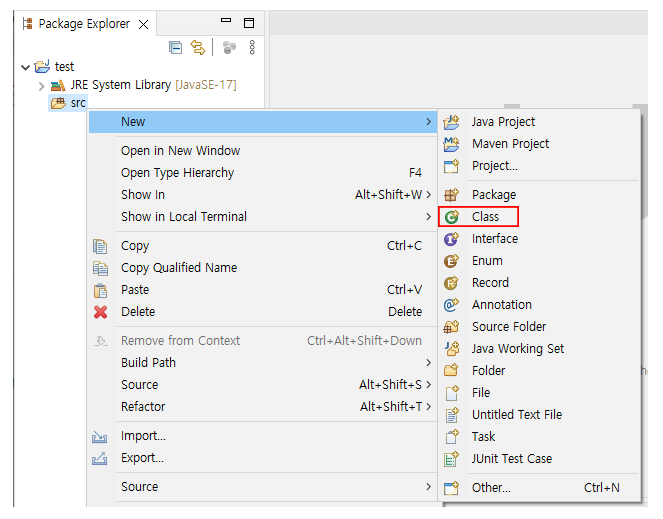The image size is (663, 519).
Task: Maximize the Package Explorer view
Action: (x=249, y=23)
